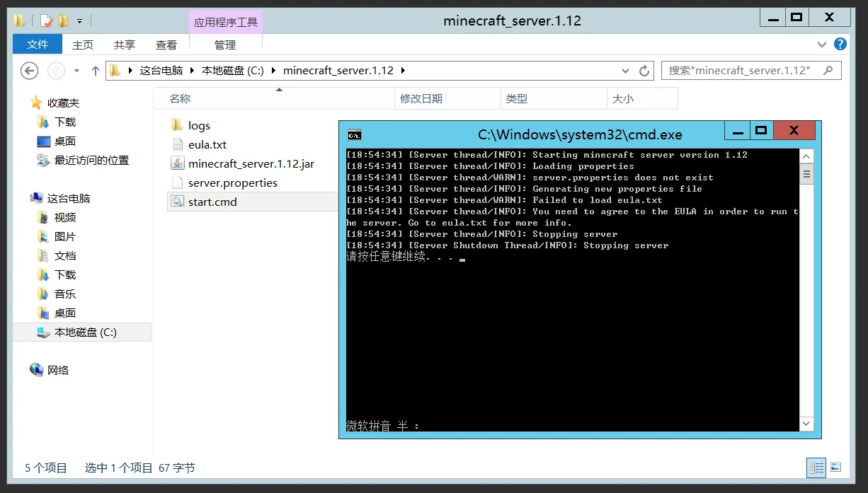Expand breadcrumb arrow after 本地磁盘 (C:)
The image size is (868, 493).
(x=273, y=71)
